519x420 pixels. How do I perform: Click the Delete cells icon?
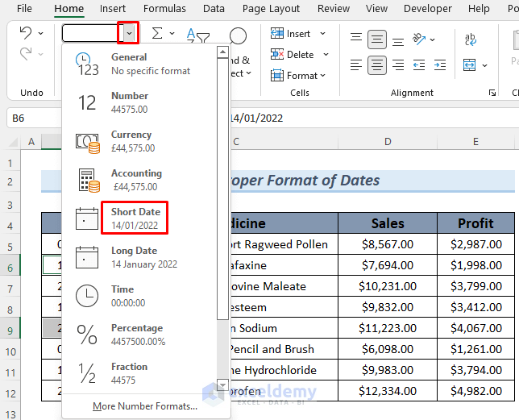[x=278, y=55]
